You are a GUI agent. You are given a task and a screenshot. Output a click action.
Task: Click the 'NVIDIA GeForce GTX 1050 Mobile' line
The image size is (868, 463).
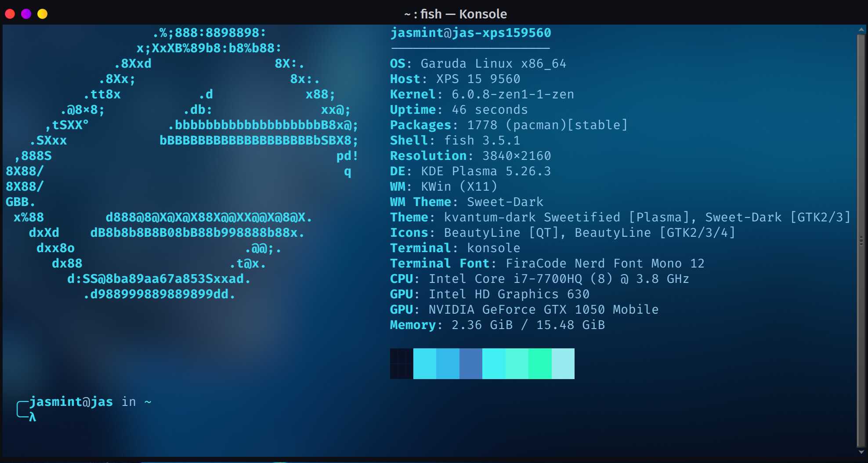tap(524, 310)
